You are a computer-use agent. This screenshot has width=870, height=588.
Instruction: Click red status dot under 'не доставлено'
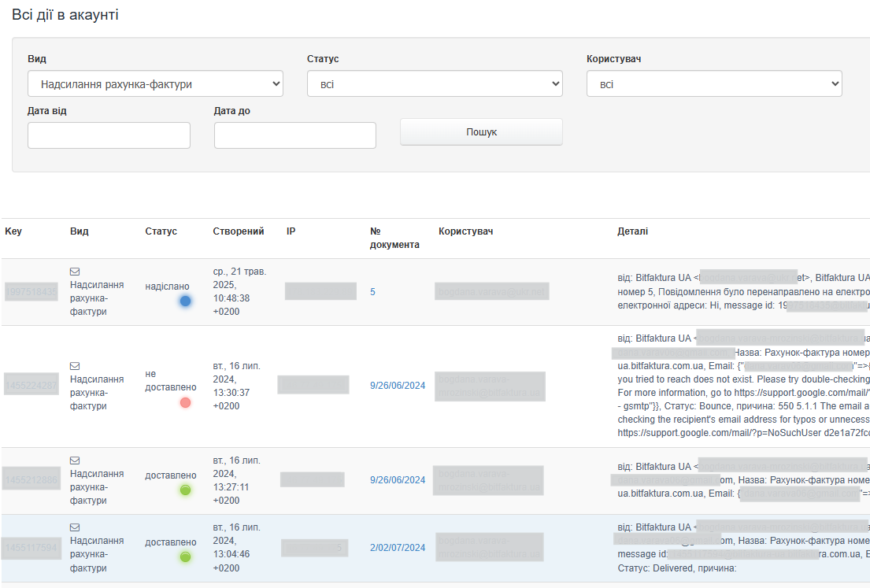[185, 402]
